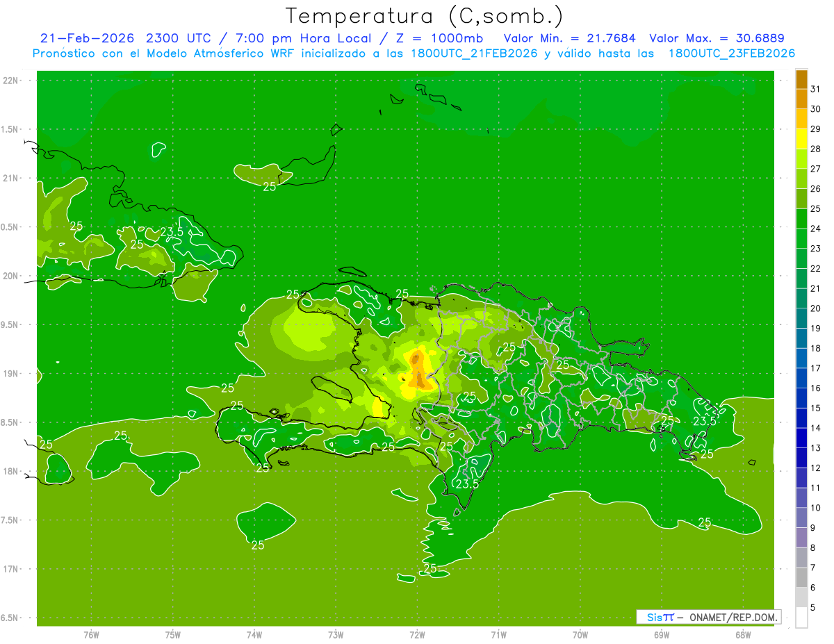Click the "72W" longitude axis label
The image size is (834, 644).
click(417, 635)
